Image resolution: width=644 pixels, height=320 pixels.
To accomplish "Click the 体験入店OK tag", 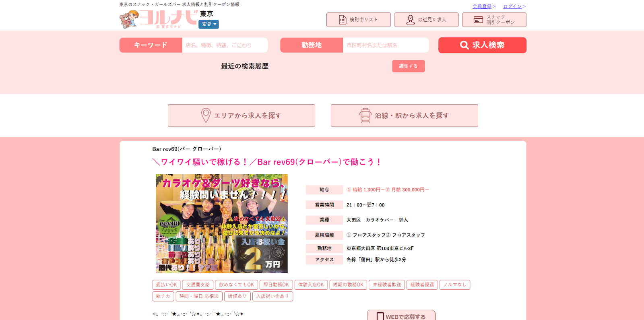I will click(x=311, y=285).
